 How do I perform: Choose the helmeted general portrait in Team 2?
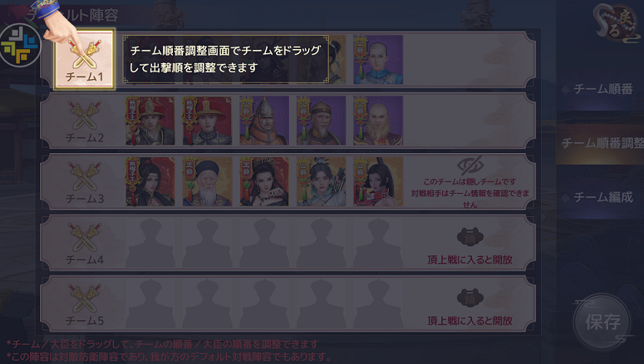(264, 121)
